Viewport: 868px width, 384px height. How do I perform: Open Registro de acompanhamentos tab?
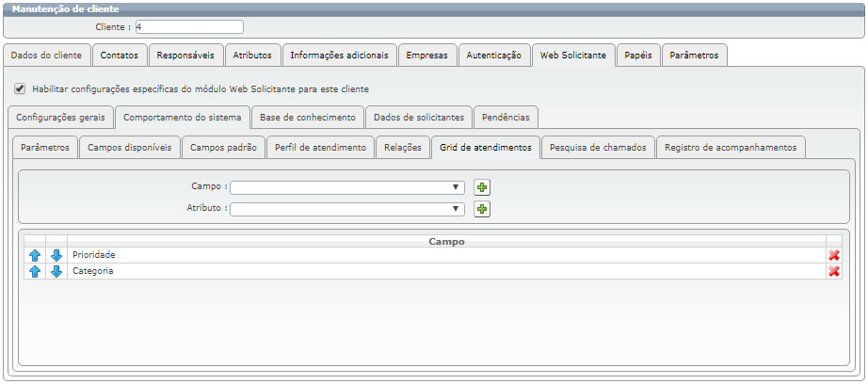click(x=731, y=148)
